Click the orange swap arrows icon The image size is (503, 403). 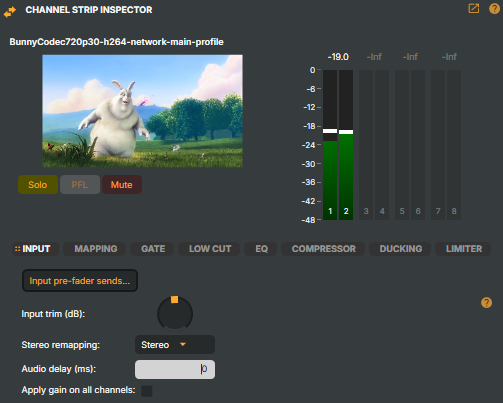pyautogui.click(x=10, y=11)
